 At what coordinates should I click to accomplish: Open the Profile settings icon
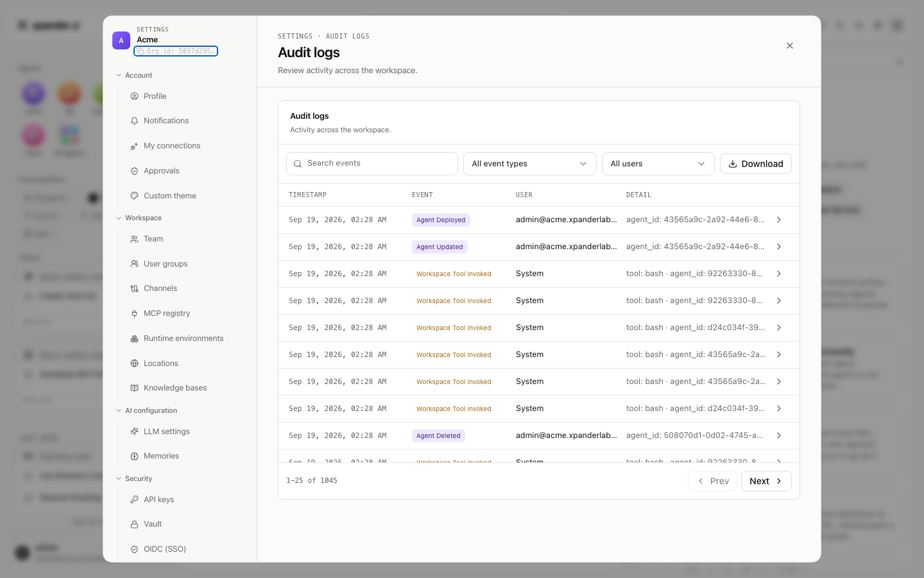coord(135,96)
